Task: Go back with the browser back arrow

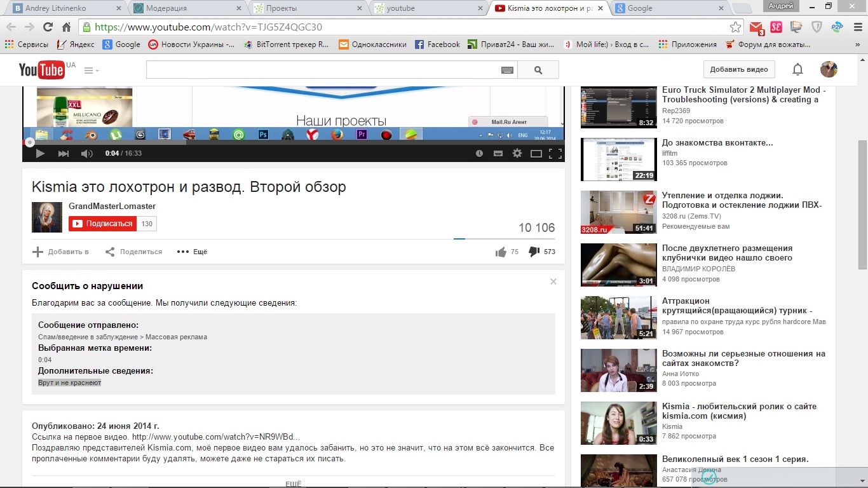Action: [x=11, y=27]
